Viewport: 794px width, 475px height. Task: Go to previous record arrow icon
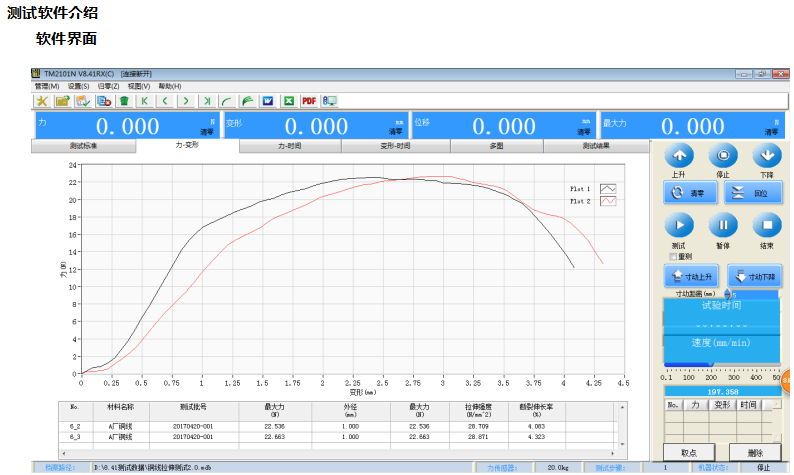point(165,101)
